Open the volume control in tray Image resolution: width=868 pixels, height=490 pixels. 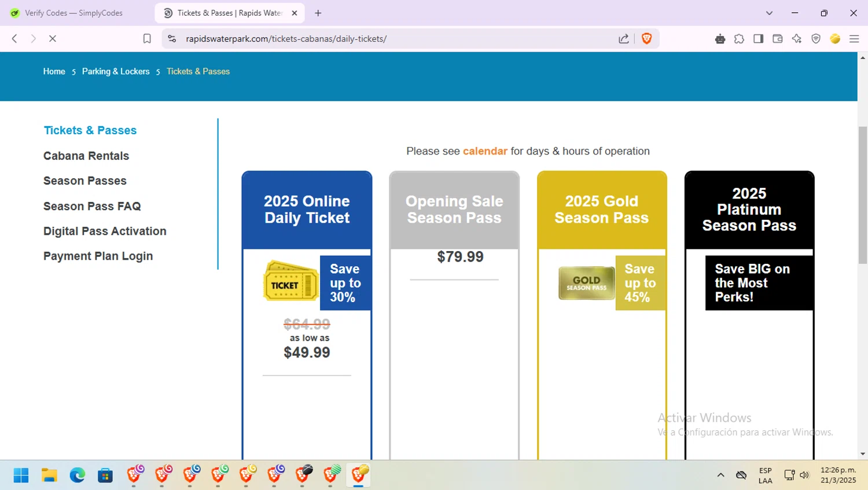click(804, 475)
